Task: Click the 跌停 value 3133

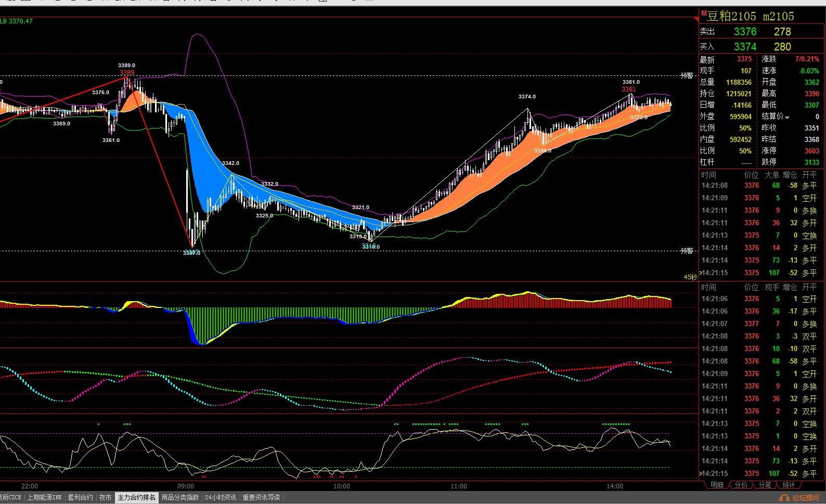Action: click(x=811, y=162)
